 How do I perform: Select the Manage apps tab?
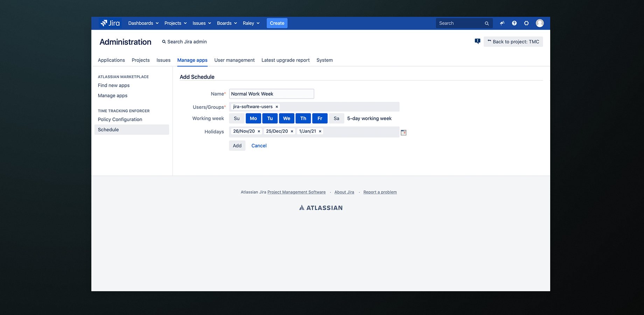pos(192,60)
